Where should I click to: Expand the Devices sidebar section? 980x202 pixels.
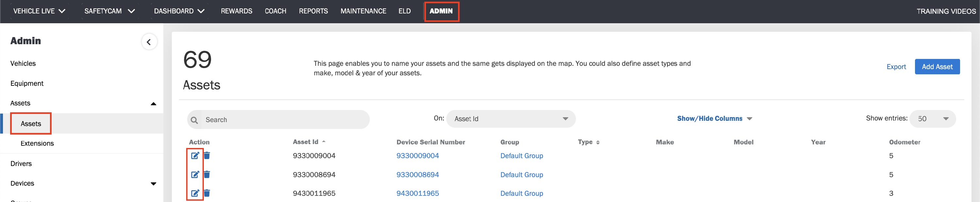point(153,184)
